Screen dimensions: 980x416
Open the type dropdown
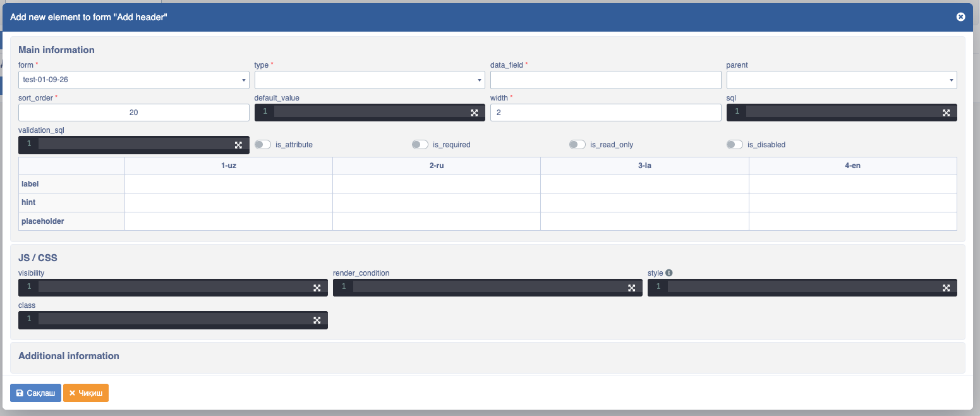[370, 80]
